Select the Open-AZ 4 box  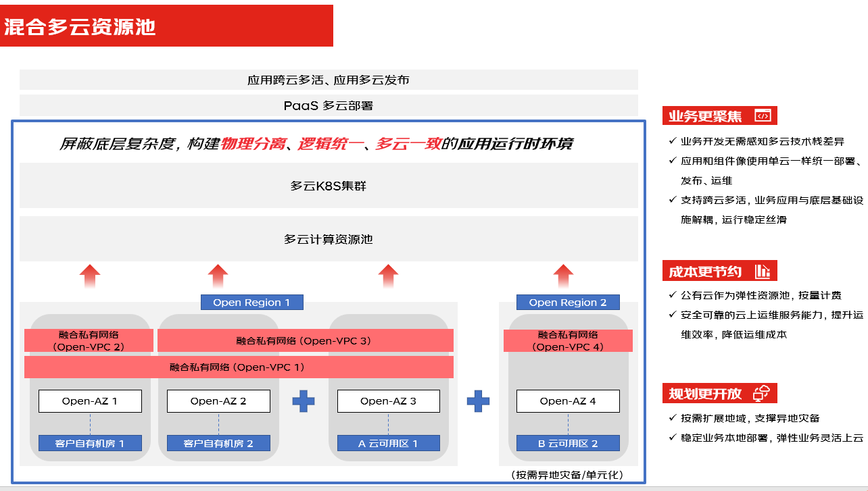point(568,401)
